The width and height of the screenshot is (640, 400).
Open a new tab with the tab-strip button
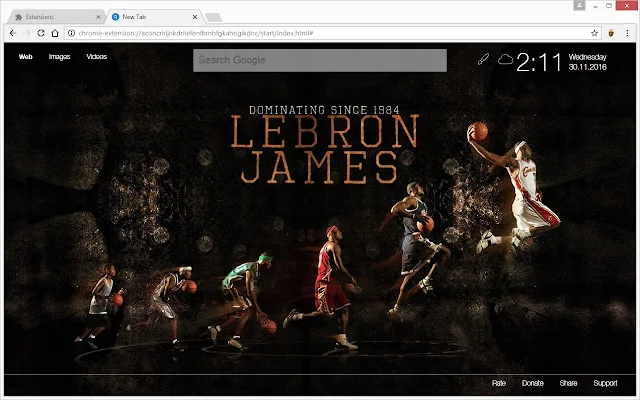(213, 17)
